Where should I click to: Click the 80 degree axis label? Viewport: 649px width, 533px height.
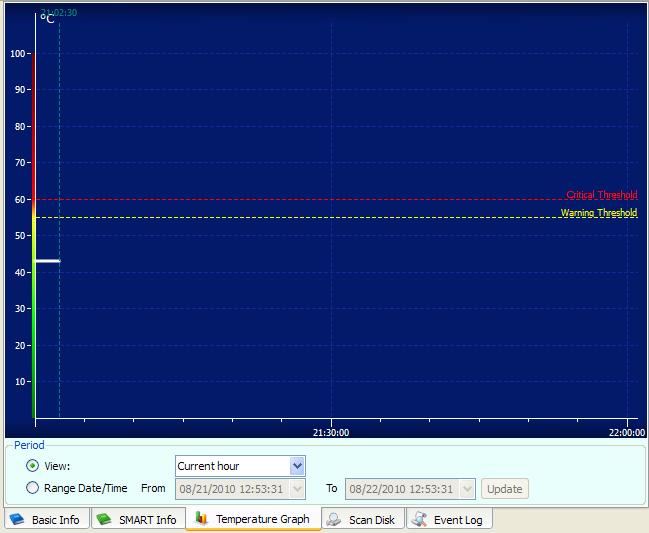20,127
